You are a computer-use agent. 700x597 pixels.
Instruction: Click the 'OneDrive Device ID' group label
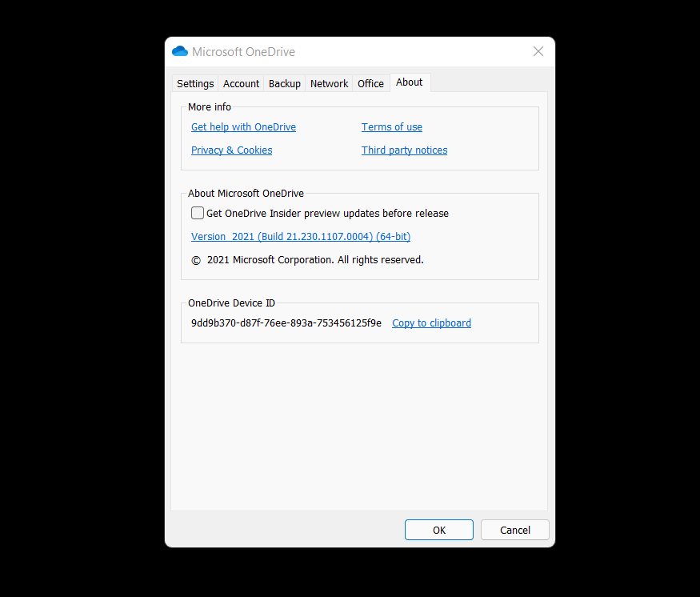tap(231, 303)
